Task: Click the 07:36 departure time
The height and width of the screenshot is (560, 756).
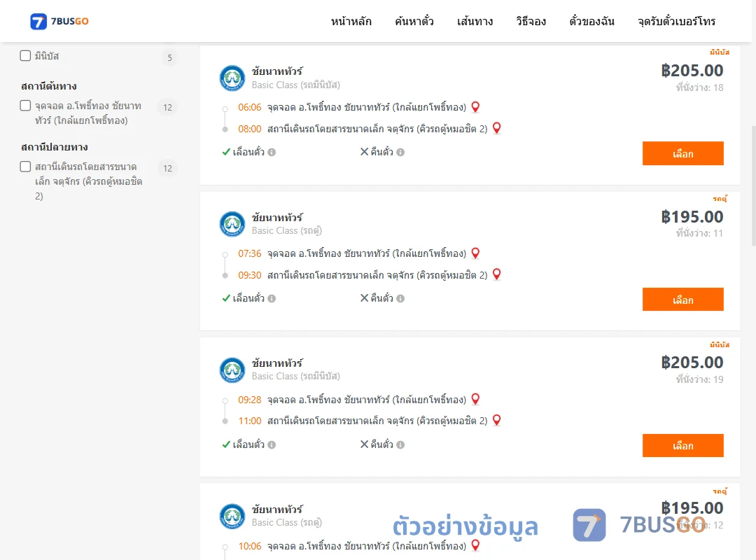Action: [250, 253]
